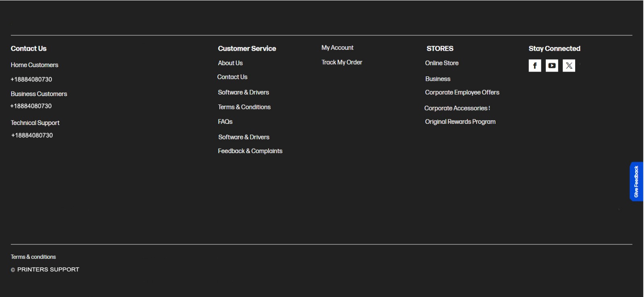Open the About Us link
This screenshot has width=644, height=297.
tap(230, 63)
